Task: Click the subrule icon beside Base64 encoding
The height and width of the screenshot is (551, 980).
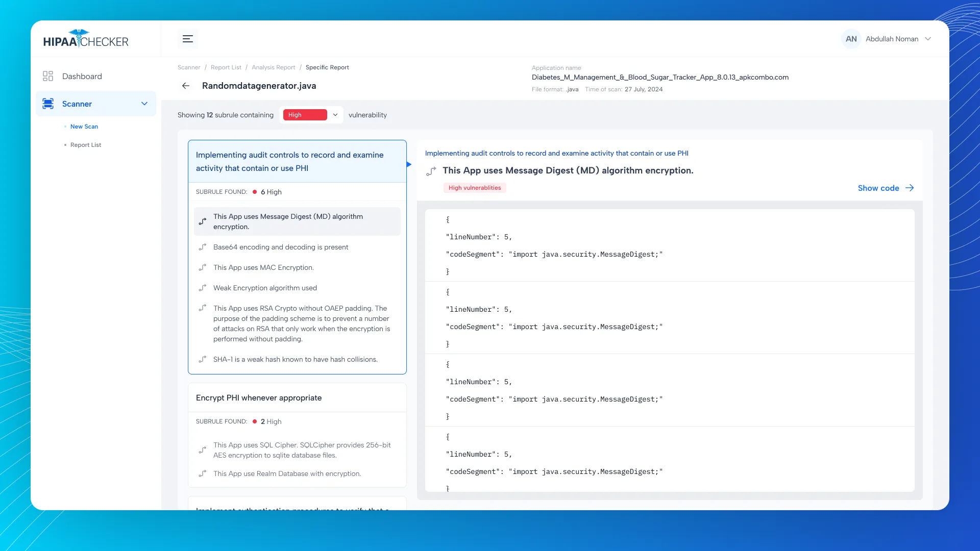Action: tap(203, 247)
